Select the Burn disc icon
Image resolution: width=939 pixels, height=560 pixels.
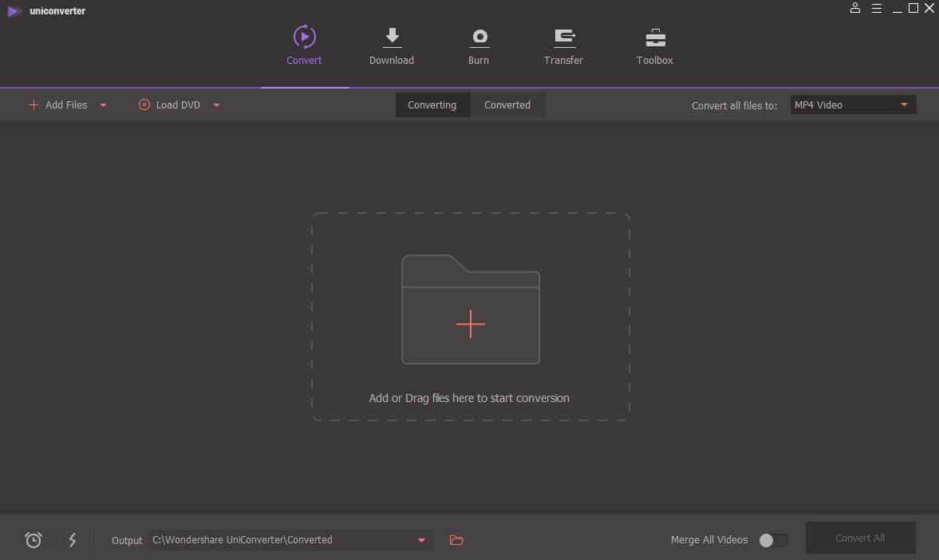point(479,37)
